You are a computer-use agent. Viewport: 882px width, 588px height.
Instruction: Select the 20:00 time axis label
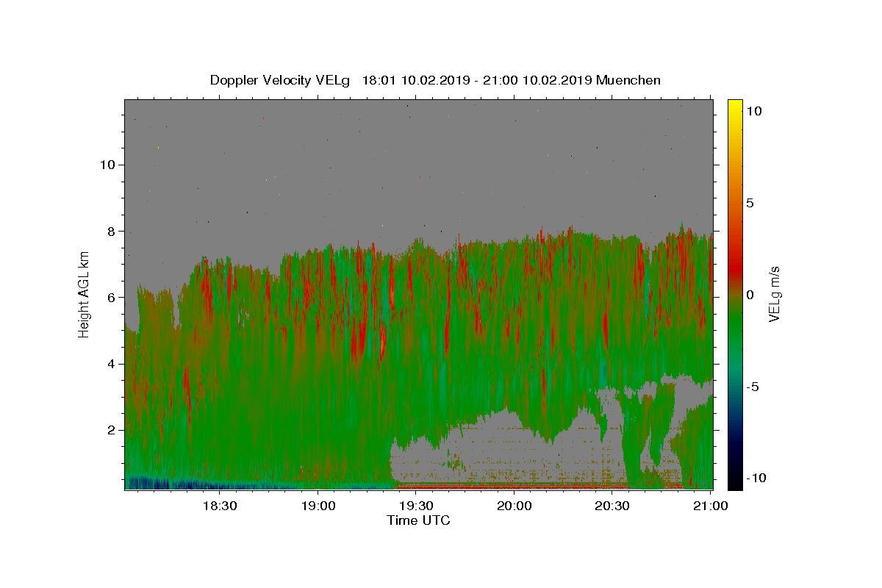point(514,506)
